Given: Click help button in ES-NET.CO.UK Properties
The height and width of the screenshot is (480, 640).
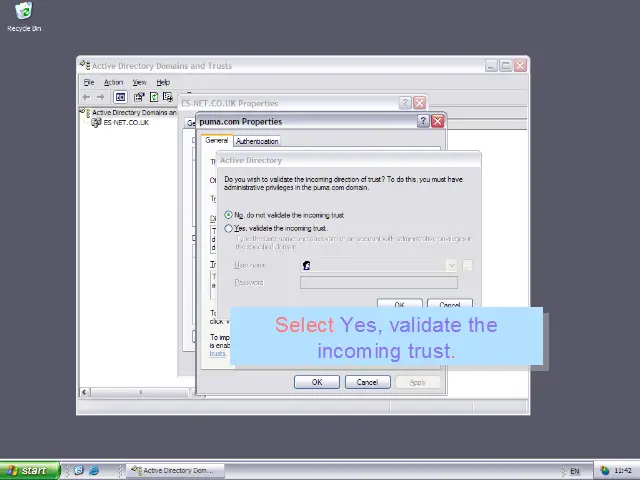Looking at the screenshot, I should pyautogui.click(x=404, y=103).
